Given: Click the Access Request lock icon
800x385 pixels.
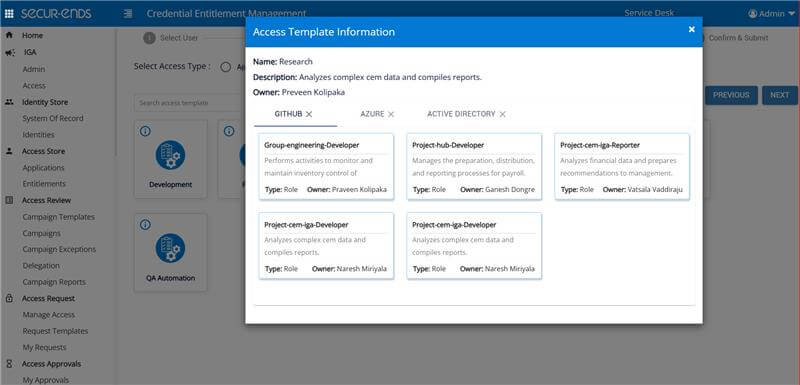Looking at the screenshot, I should [9, 298].
